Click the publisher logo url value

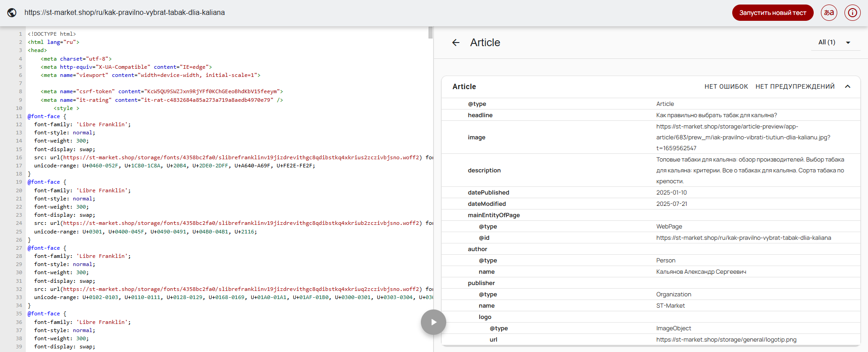(726, 340)
